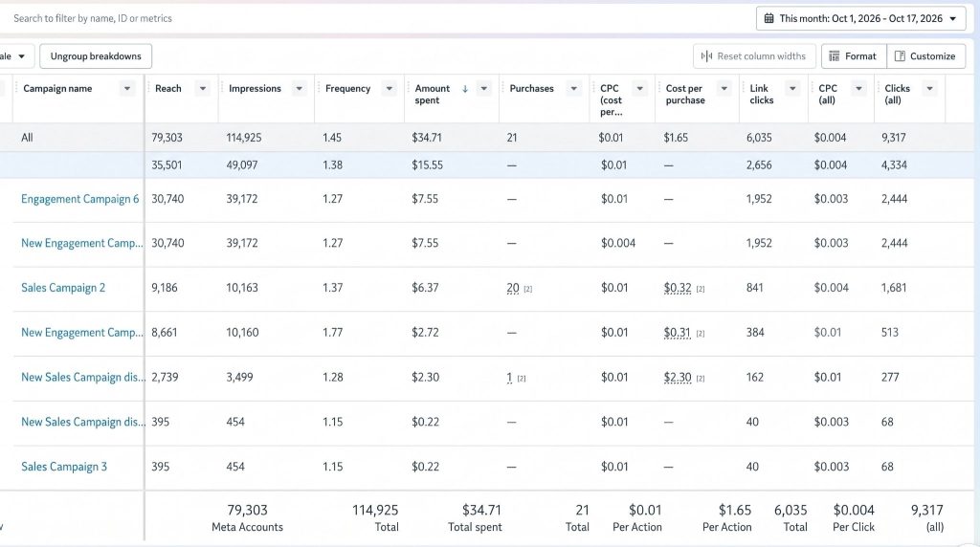Select the All summary row label
The height and width of the screenshot is (547, 980).
(27, 138)
